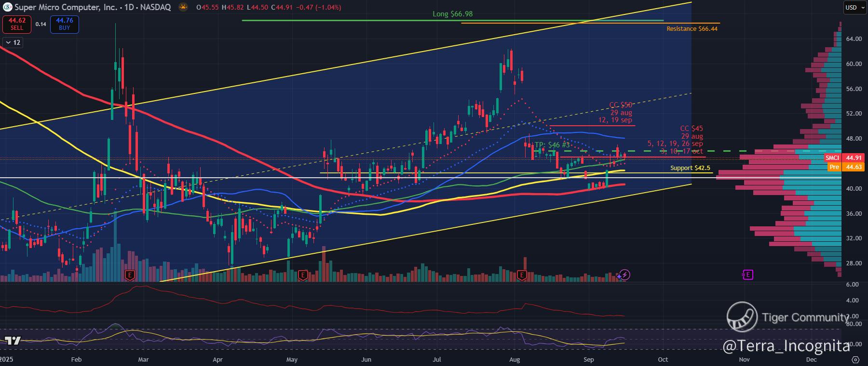Select the 'CC $45' annotation text

692,129
